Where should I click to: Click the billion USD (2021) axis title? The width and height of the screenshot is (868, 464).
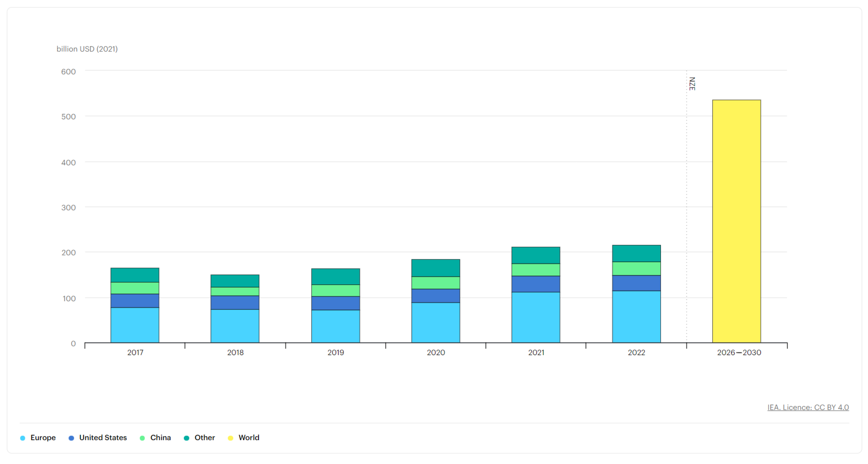coord(87,49)
